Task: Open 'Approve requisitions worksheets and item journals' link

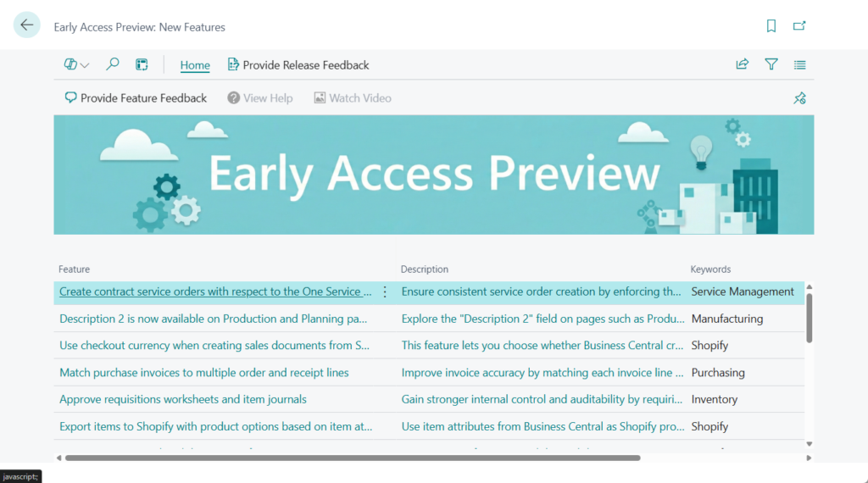Action: tap(183, 399)
